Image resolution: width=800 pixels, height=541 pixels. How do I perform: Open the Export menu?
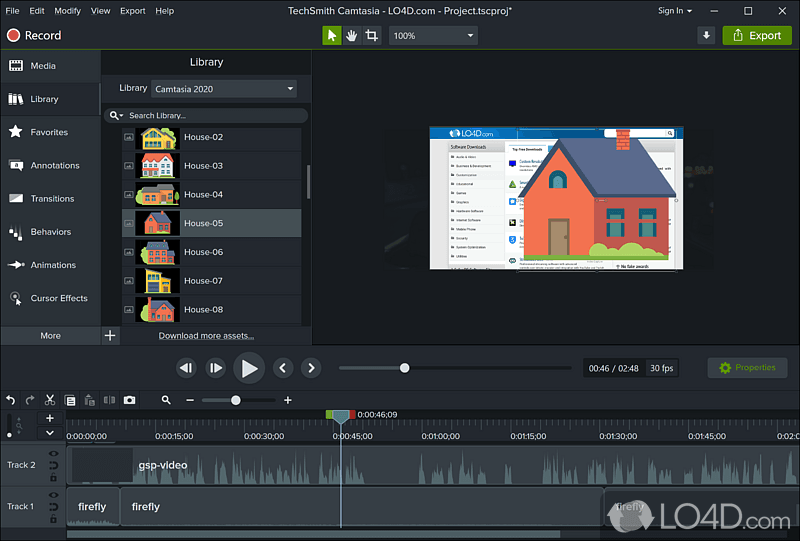pyautogui.click(x=133, y=11)
